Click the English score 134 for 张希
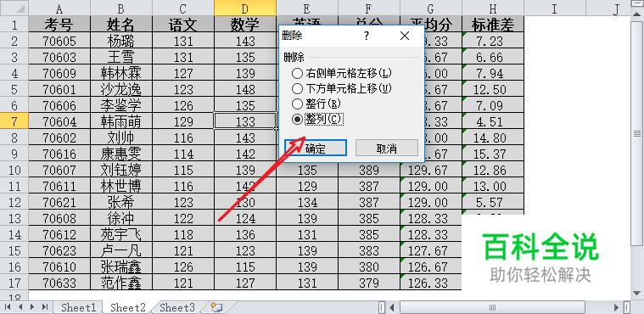Viewport: 644px width, 314px height. click(x=307, y=202)
